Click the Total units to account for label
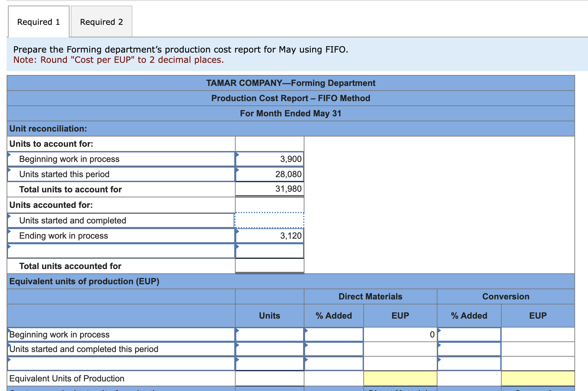588x391 pixels. [x=70, y=189]
